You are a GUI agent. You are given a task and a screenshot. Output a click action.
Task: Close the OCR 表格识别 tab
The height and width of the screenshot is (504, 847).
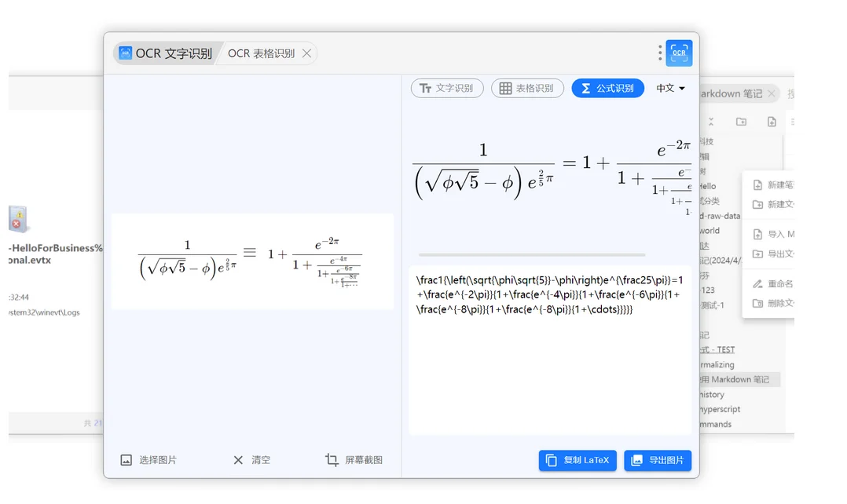(306, 53)
